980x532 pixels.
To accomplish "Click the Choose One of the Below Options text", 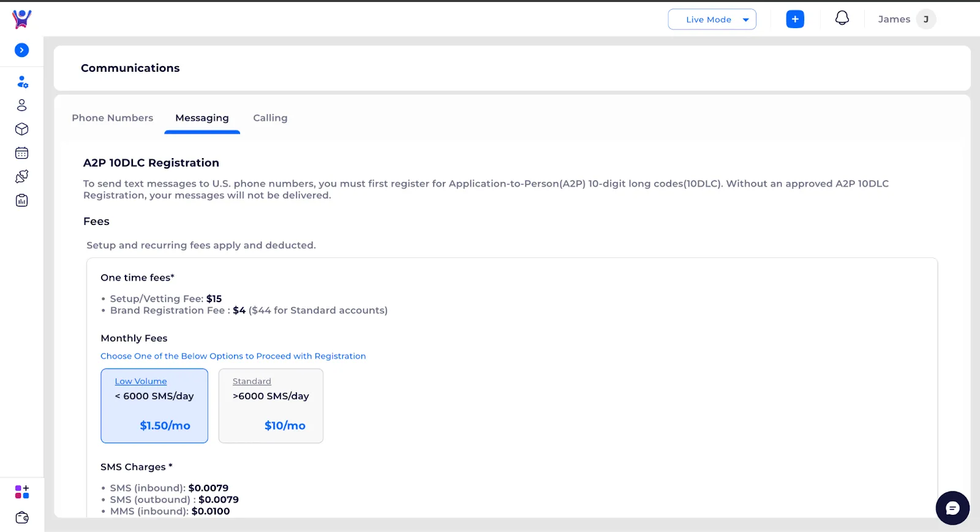I will coord(233,356).
